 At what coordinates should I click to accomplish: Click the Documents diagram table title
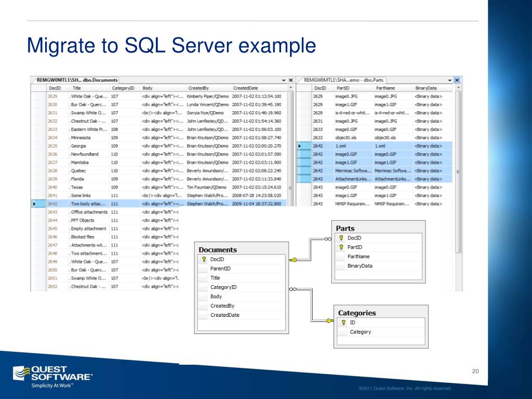[218, 250]
